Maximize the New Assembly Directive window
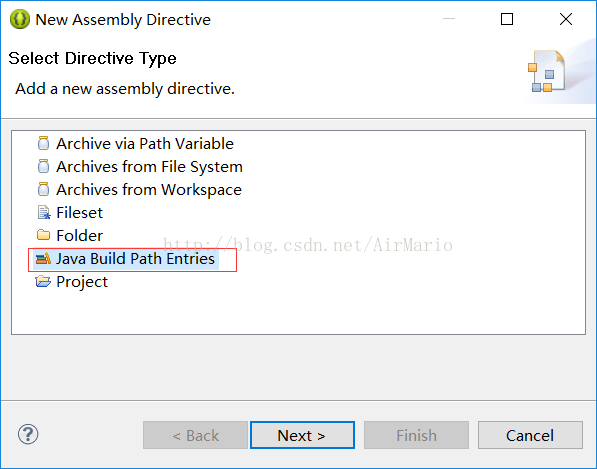 [507, 19]
